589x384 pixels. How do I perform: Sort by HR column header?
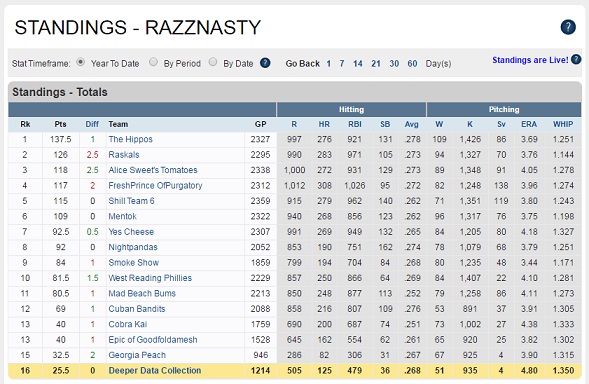tap(324, 124)
